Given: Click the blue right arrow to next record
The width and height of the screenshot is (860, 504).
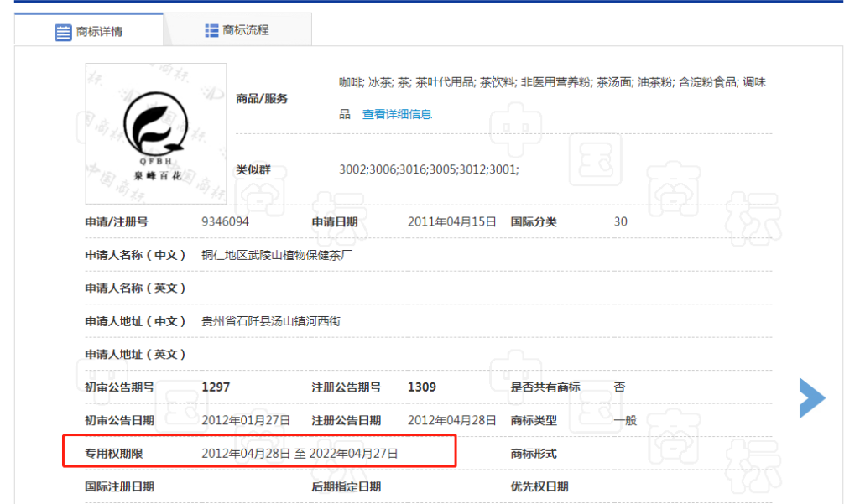Looking at the screenshot, I should 811,398.
